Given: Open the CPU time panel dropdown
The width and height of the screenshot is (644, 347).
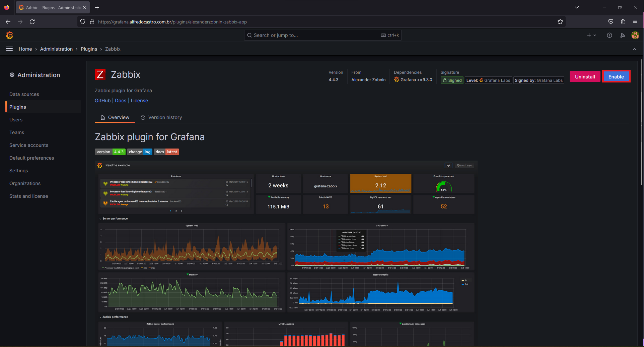Looking at the screenshot, I should (x=382, y=226).
